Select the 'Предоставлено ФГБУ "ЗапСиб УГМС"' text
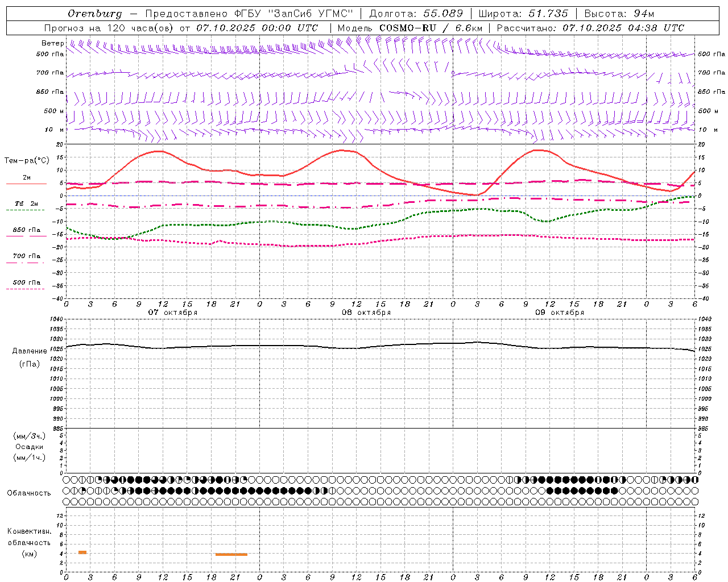Image resolution: width=728 pixels, height=582 pixels. [249, 13]
